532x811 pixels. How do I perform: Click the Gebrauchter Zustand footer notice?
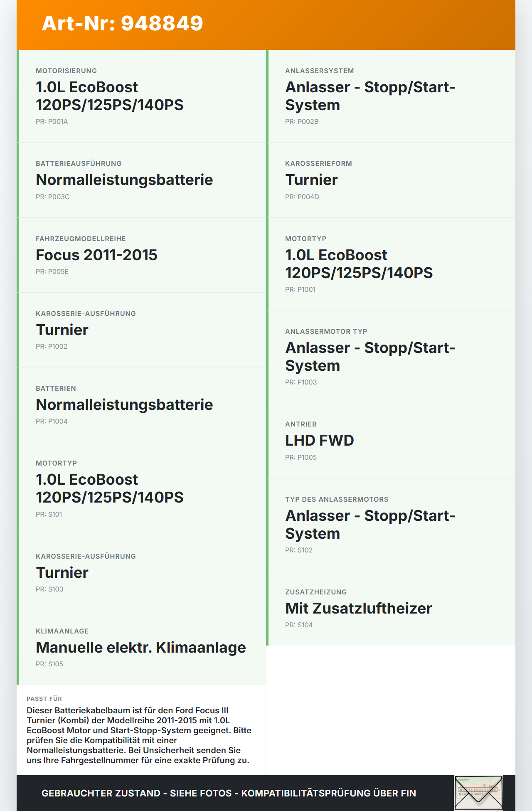[229, 793]
